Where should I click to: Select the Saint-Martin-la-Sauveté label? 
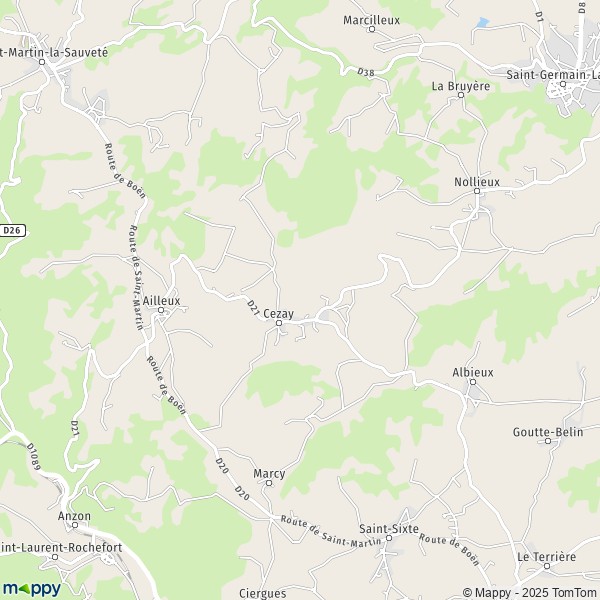tap(54, 52)
